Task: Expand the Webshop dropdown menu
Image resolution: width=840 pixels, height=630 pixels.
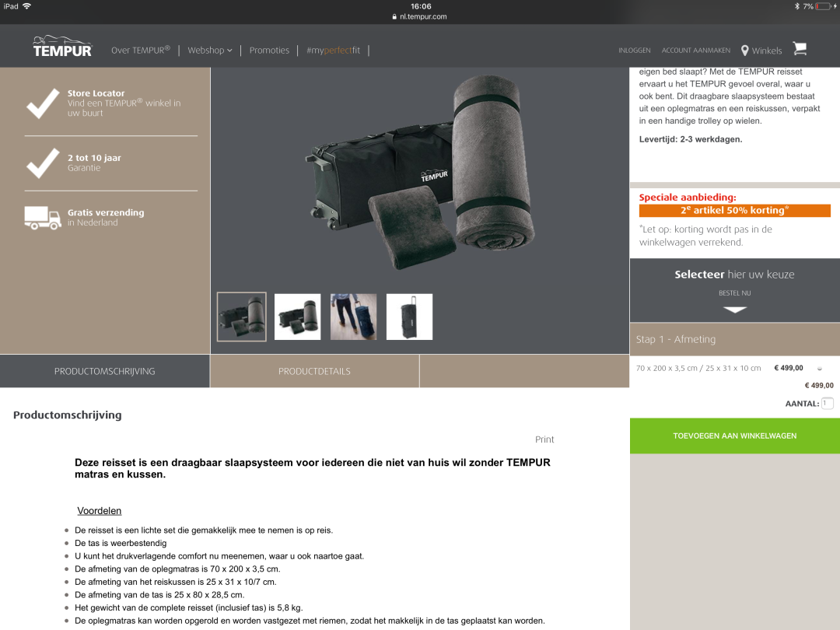Action: tap(209, 51)
